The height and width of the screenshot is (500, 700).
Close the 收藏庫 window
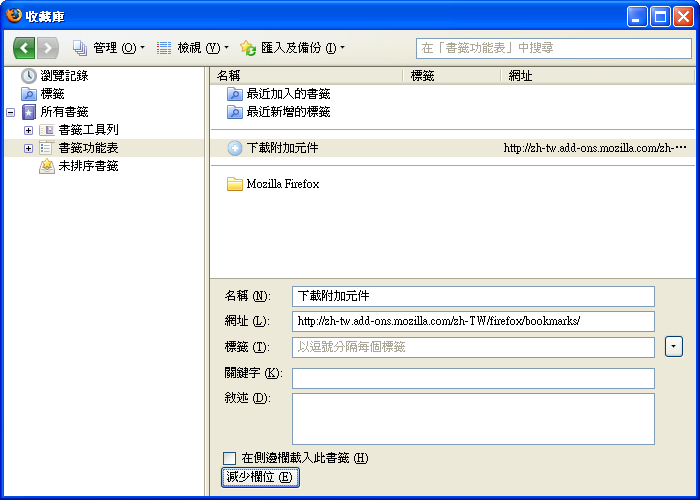point(683,17)
